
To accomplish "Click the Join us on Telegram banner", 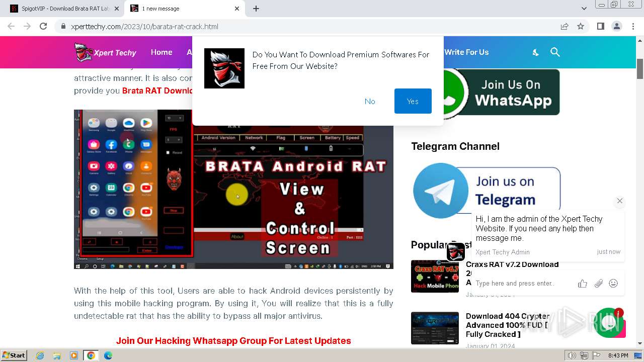I will (487, 190).
